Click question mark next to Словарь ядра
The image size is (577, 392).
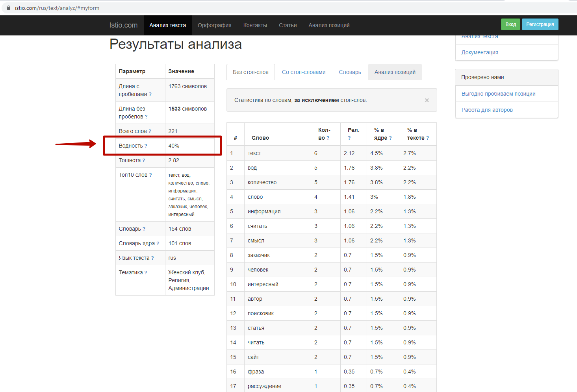[x=158, y=244]
